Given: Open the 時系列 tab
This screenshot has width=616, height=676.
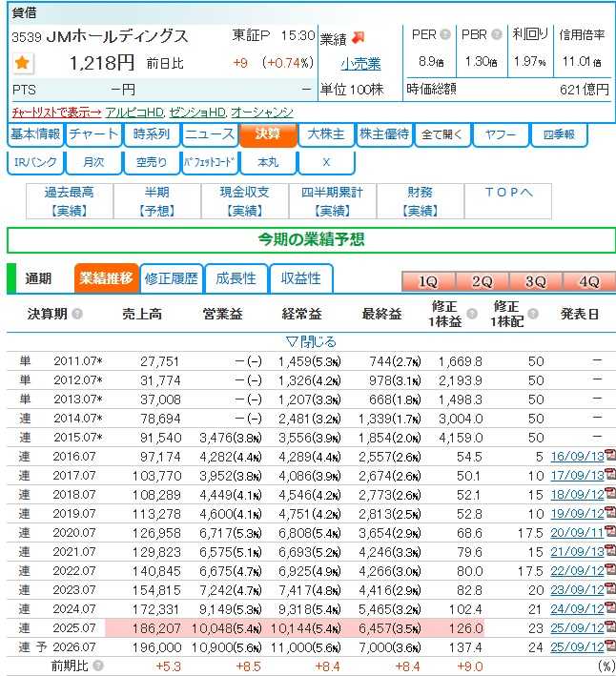Looking at the screenshot, I should click(x=152, y=135).
